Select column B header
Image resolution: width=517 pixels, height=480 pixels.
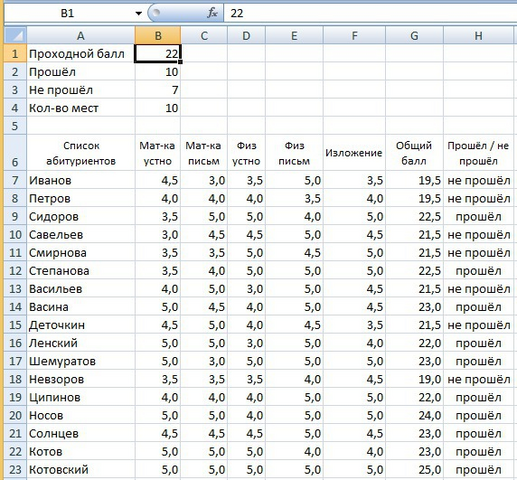158,35
